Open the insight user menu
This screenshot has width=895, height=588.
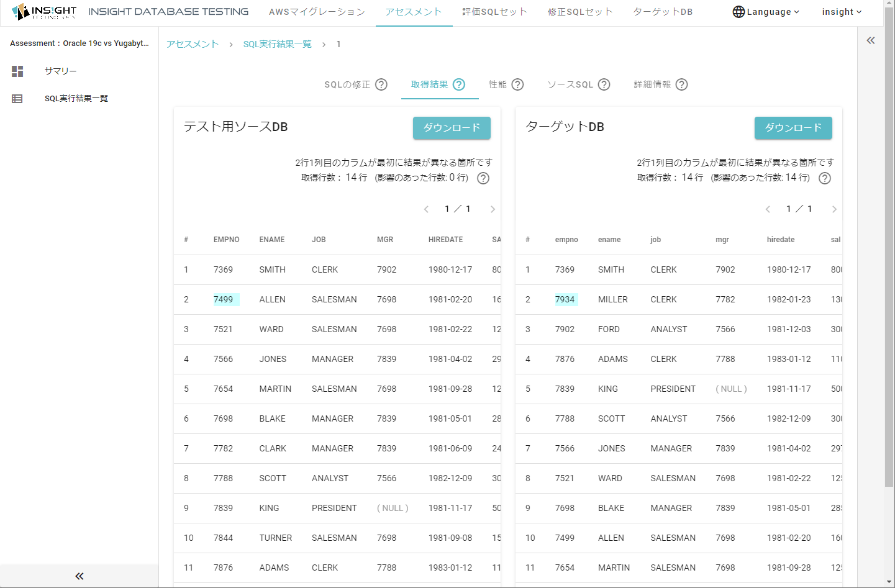coord(842,12)
